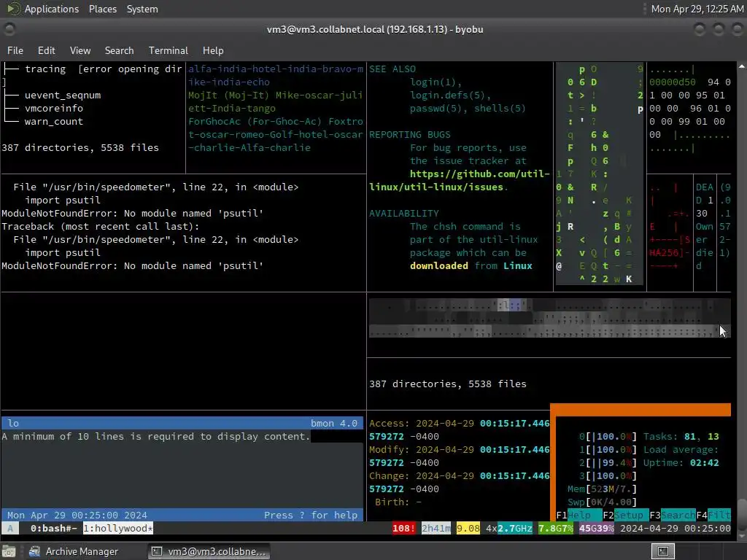747x560 pixels.
Task: Click the terminal icon on vm3 taskbar button
Action: pyautogui.click(x=156, y=551)
